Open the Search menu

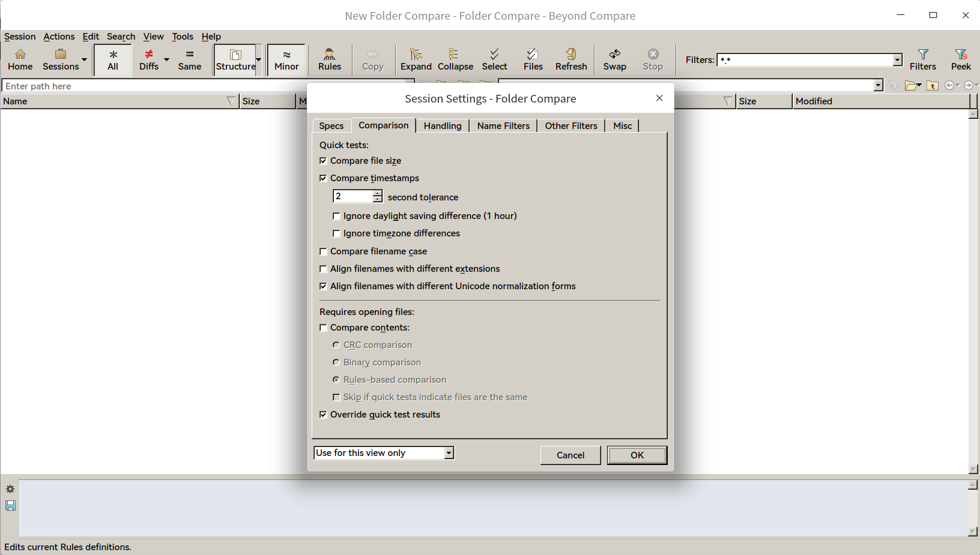(121, 37)
